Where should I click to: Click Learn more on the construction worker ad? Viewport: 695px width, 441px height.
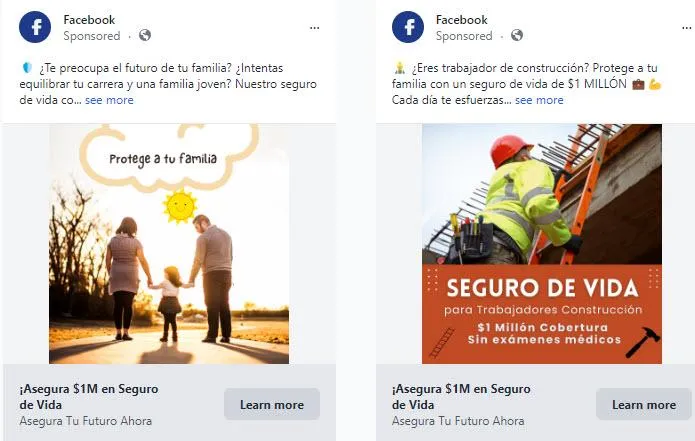(x=644, y=405)
